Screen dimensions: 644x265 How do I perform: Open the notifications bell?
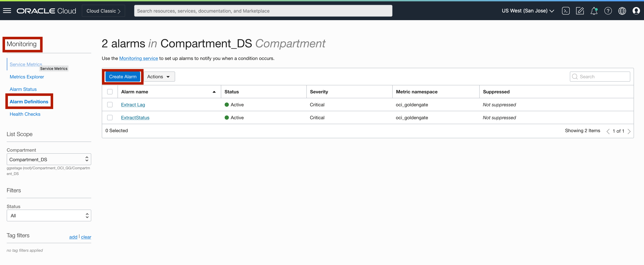594,11
